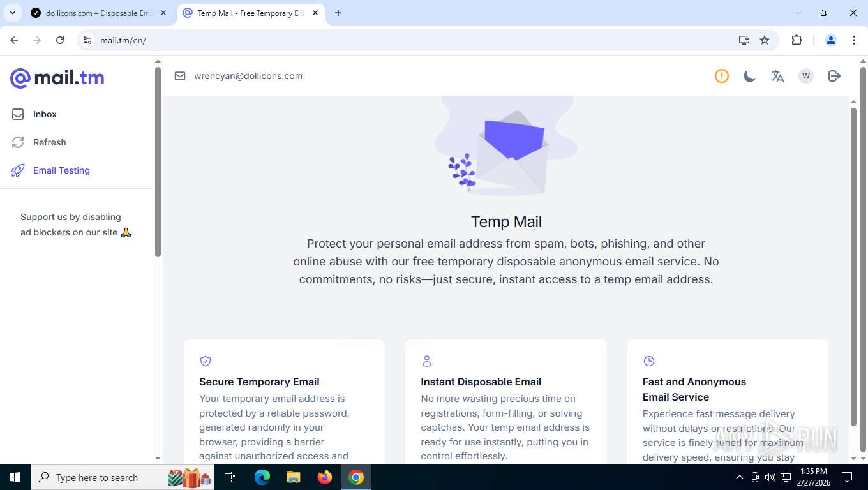Click the orange warning alert icon
This screenshot has height=490, width=868.
click(x=722, y=76)
